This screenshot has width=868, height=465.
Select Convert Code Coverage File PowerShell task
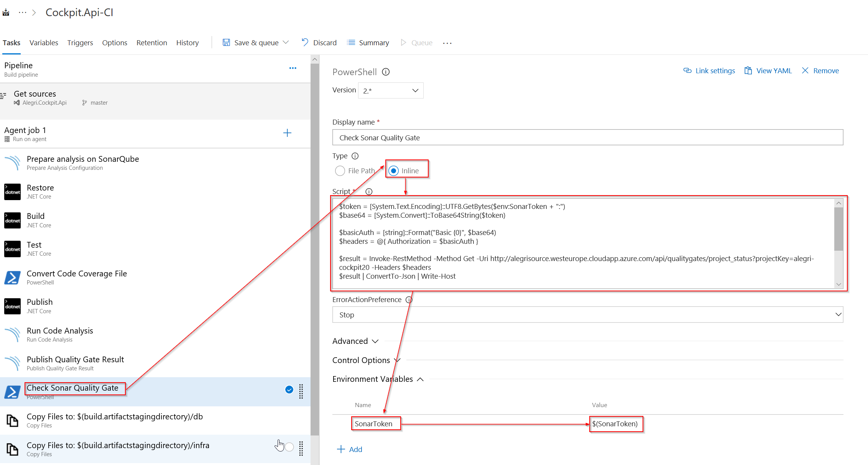(155, 278)
